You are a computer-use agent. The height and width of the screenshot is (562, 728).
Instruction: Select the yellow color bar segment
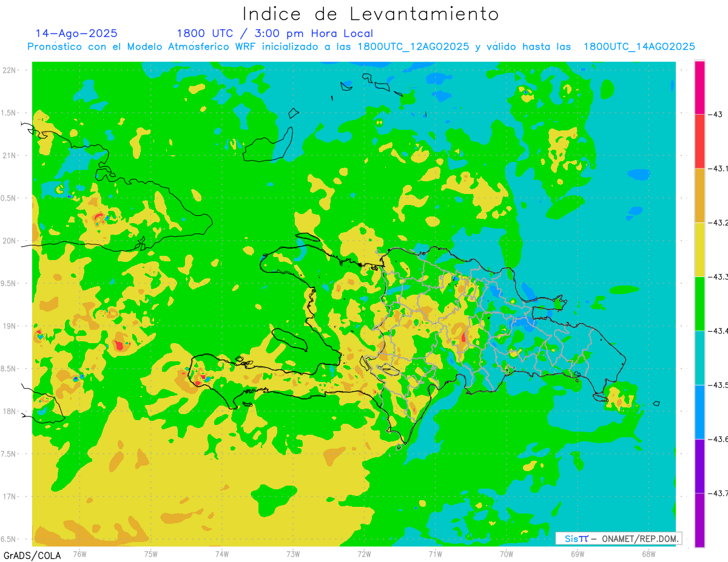tap(699, 249)
